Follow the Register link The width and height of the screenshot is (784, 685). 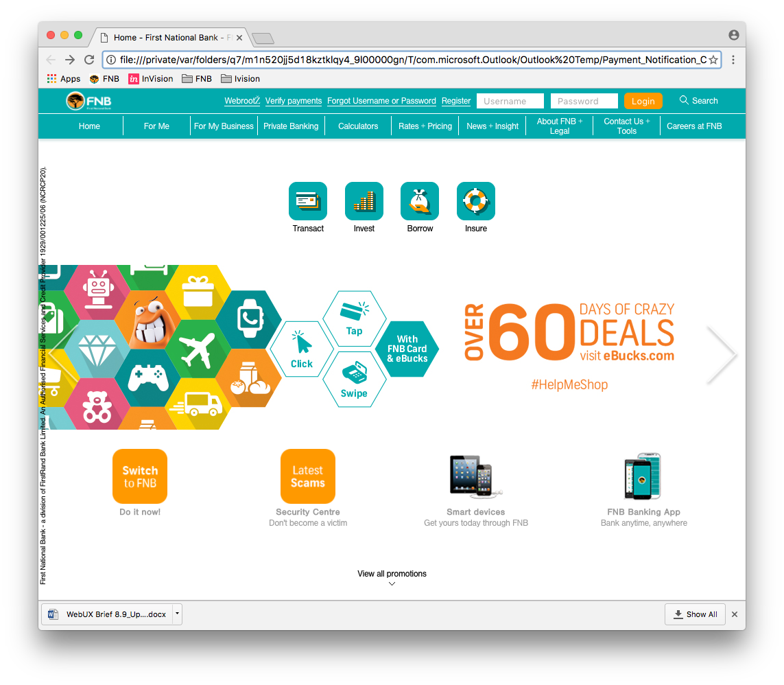(x=456, y=101)
